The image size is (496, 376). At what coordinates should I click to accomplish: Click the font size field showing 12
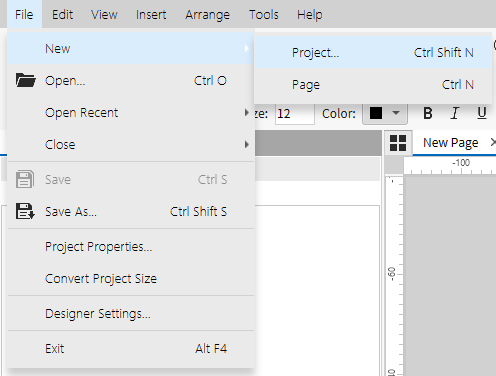(295, 114)
